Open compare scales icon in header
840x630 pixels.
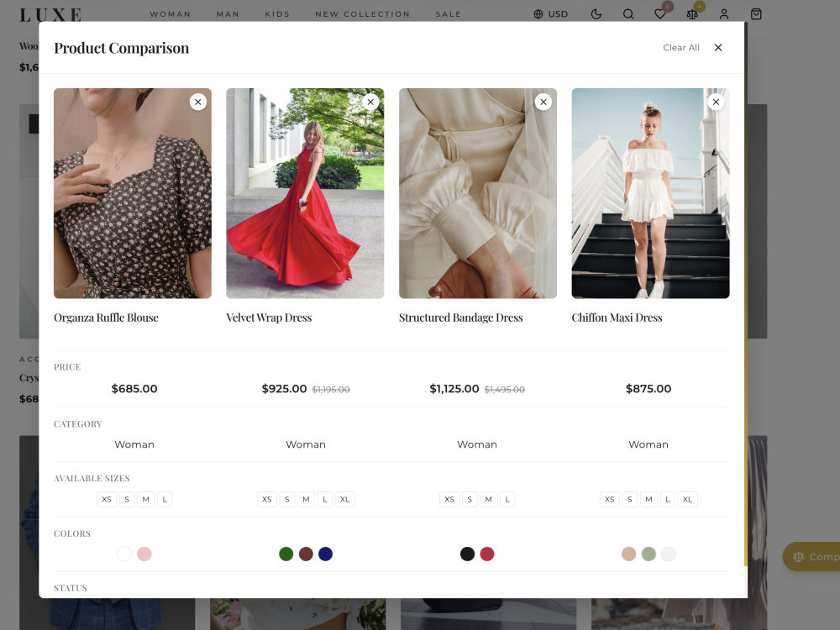tap(692, 14)
